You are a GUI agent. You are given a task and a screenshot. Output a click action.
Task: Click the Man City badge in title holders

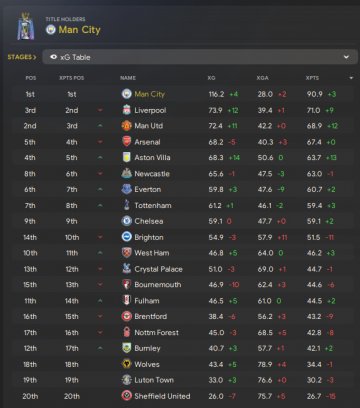[x=51, y=30]
